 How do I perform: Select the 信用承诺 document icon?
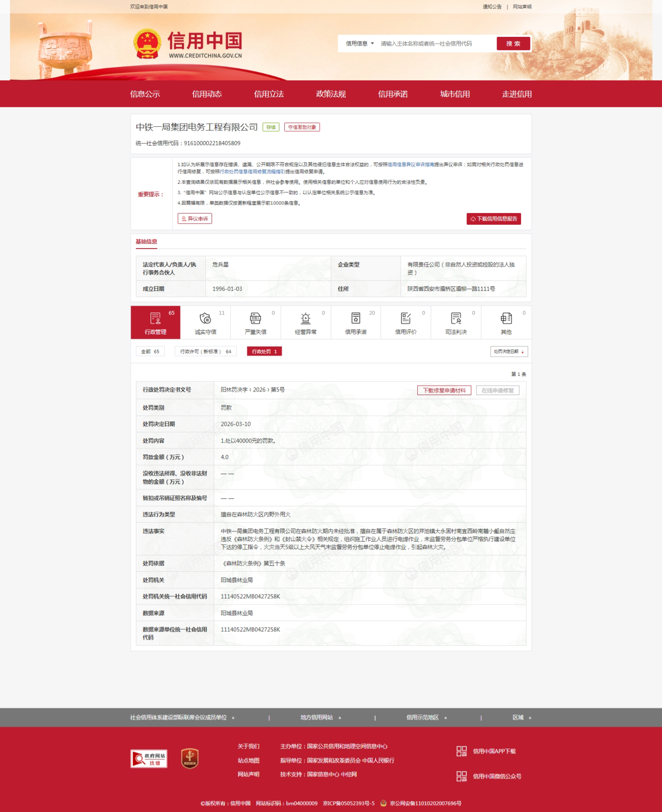[x=356, y=319]
